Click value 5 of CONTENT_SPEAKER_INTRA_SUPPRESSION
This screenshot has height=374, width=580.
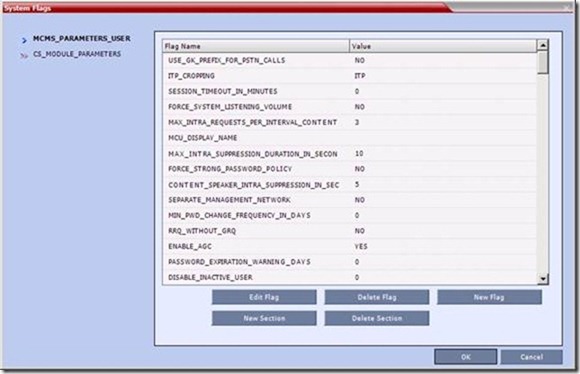(x=357, y=185)
